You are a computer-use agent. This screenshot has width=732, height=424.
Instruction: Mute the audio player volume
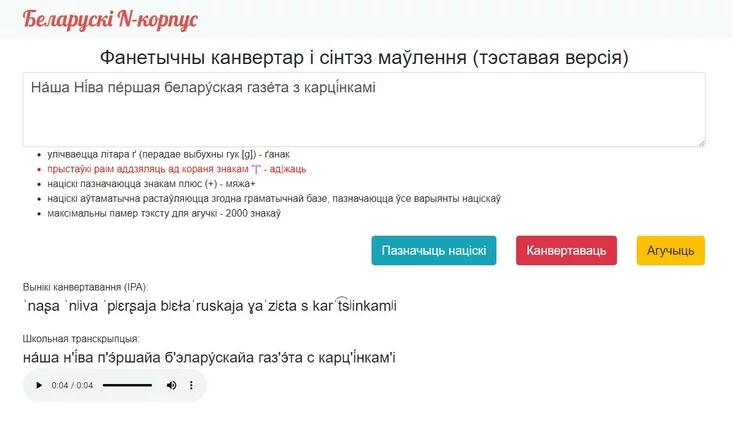pos(171,385)
